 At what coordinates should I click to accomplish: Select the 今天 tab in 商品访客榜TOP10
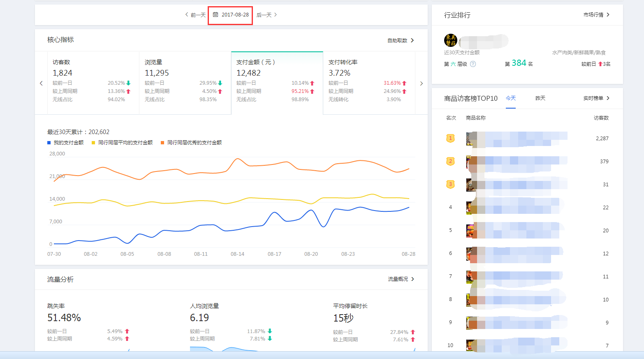point(510,98)
